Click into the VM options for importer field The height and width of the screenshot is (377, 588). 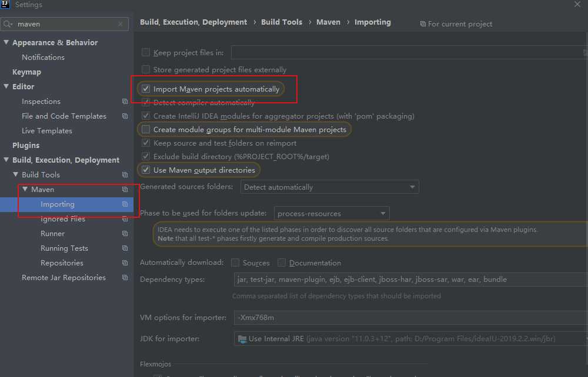[410, 318]
